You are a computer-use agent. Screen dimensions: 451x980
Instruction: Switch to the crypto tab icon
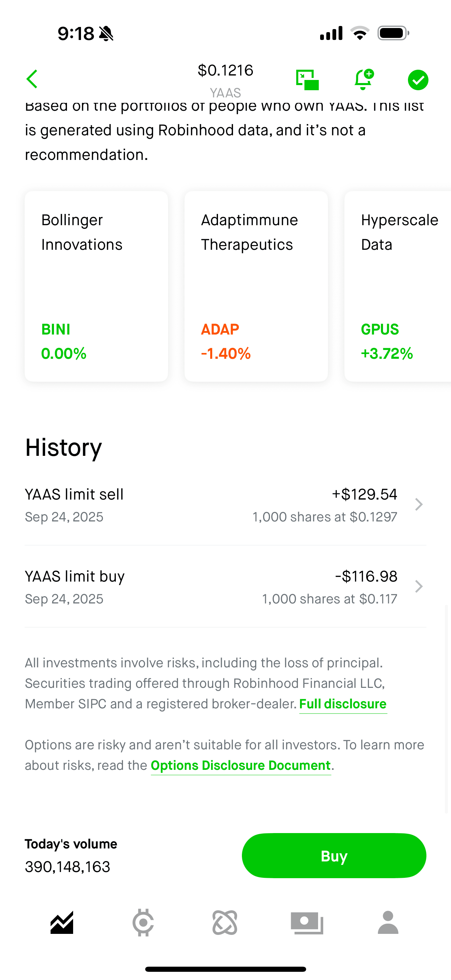[143, 923]
